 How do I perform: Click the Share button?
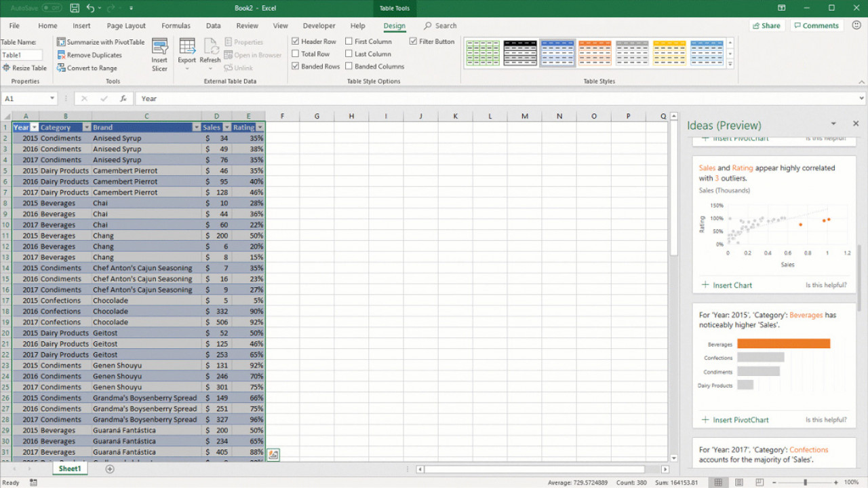766,26
